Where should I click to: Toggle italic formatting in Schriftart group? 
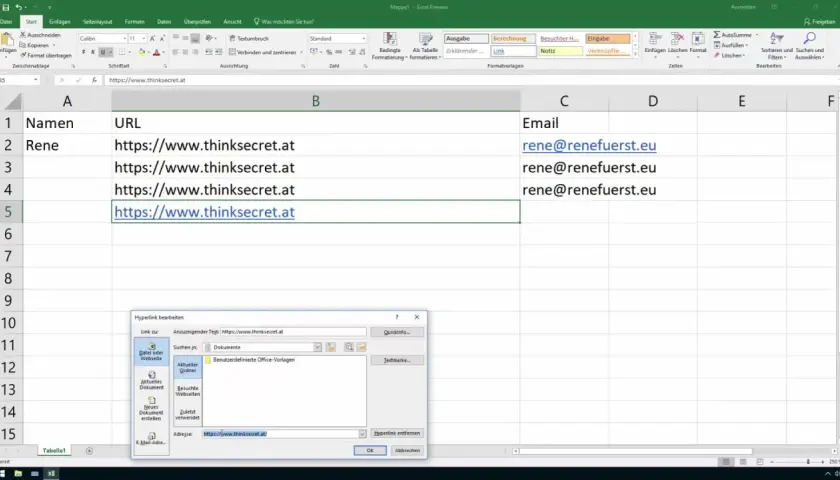click(93, 52)
